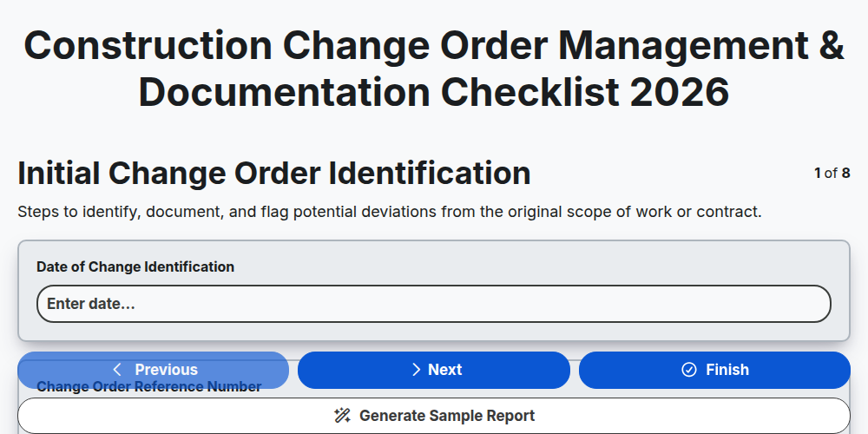Click the left chevron icon on Previous

[117, 370]
